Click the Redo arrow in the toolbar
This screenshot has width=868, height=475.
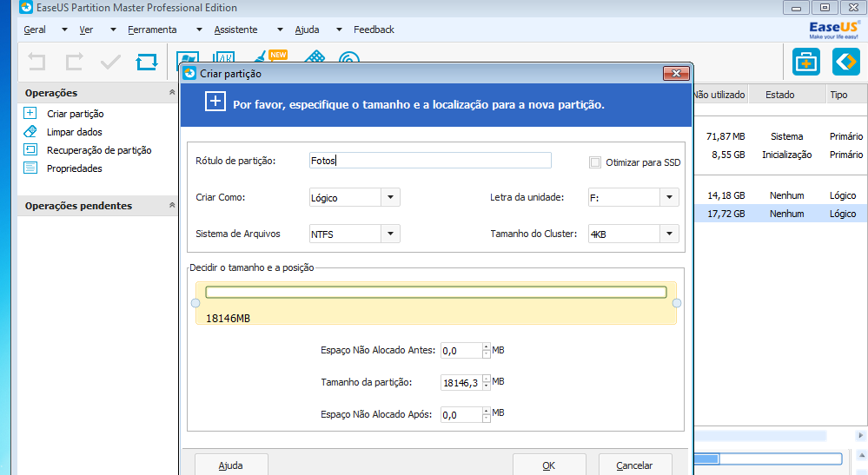[x=74, y=62]
